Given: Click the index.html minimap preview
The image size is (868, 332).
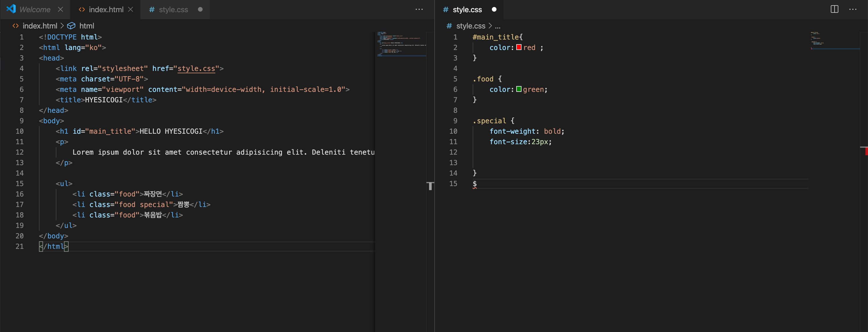Looking at the screenshot, I should tap(401, 44).
